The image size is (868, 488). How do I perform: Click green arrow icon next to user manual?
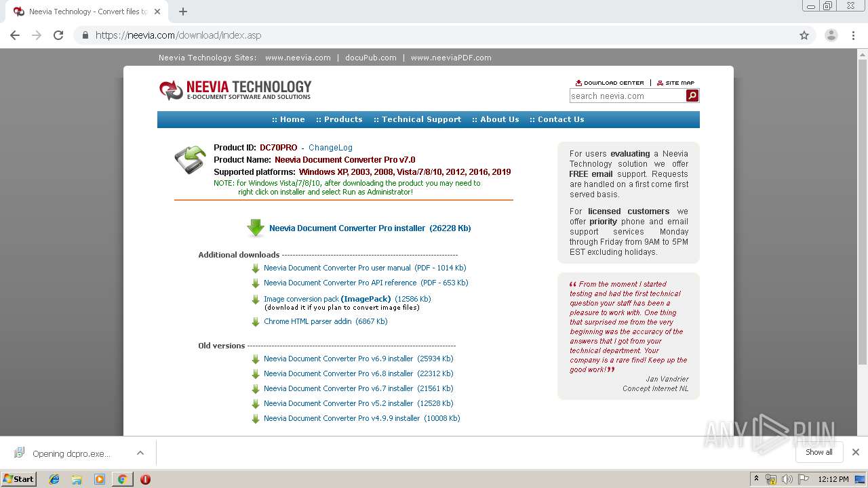click(x=256, y=268)
